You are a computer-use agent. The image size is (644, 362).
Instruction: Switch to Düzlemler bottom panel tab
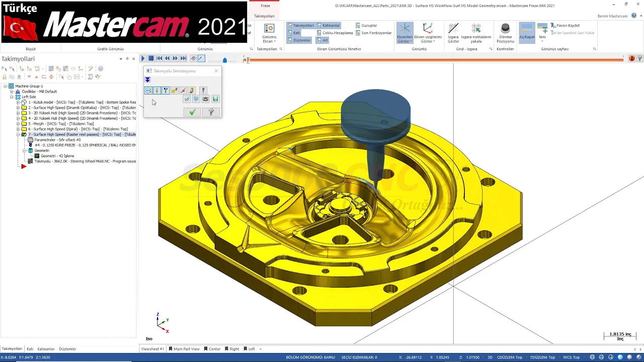pyautogui.click(x=67, y=348)
